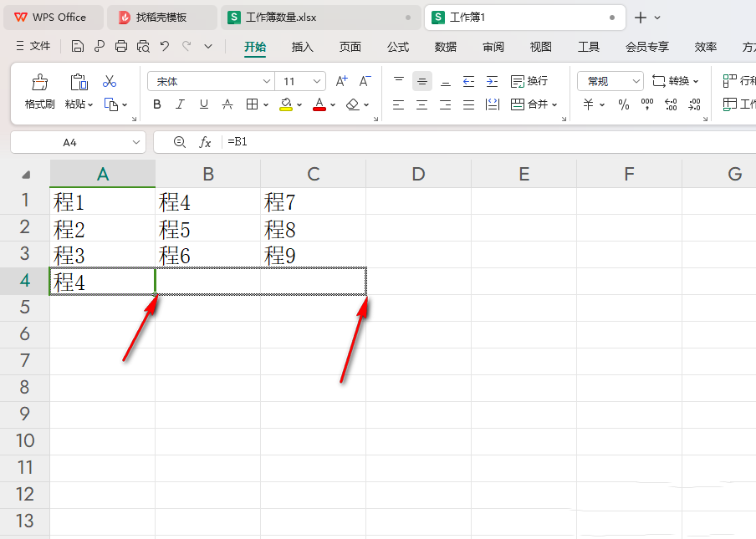This screenshot has height=539, width=756.
Task: Align text to bottom
Action: (x=446, y=81)
